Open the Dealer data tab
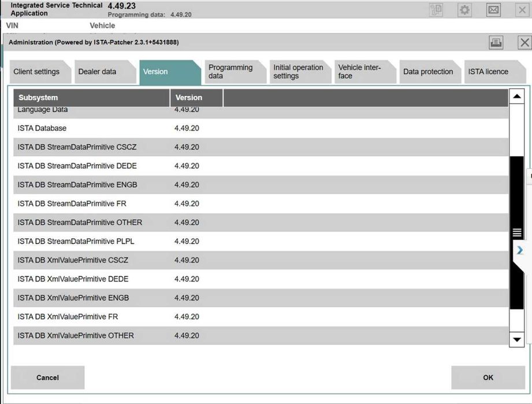The width and height of the screenshot is (532, 404). (x=105, y=72)
